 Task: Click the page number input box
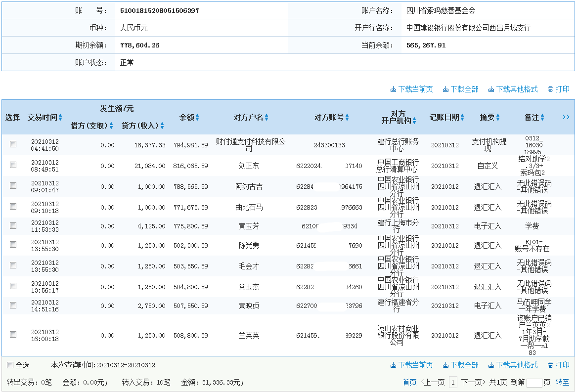click(534, 382)
